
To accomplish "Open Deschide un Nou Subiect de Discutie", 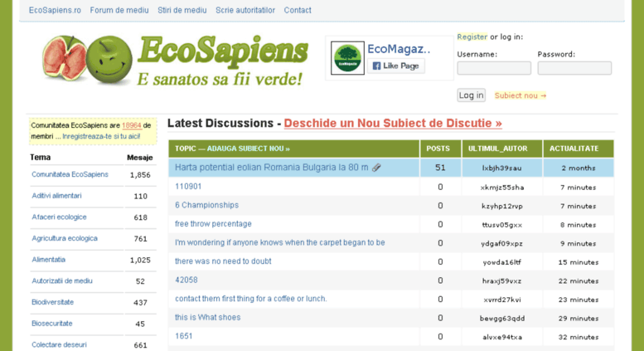I will [x=393, y=123].
